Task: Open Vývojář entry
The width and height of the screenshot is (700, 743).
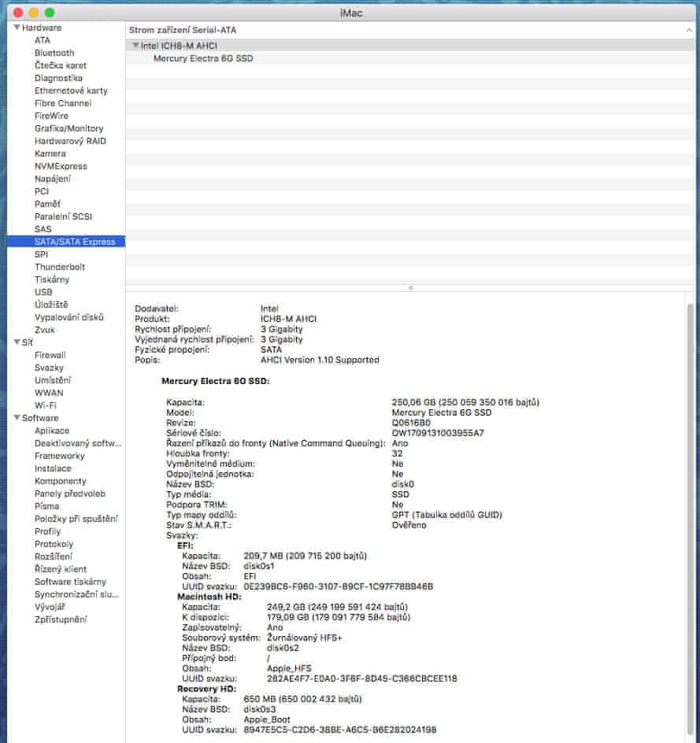Action: click(x=50, y=607)
